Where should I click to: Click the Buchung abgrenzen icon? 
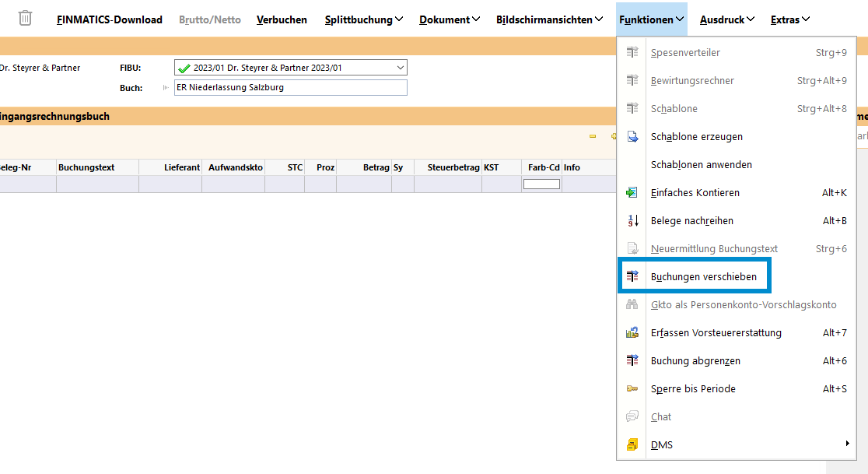pyautogui.click(x=632, y=361)
